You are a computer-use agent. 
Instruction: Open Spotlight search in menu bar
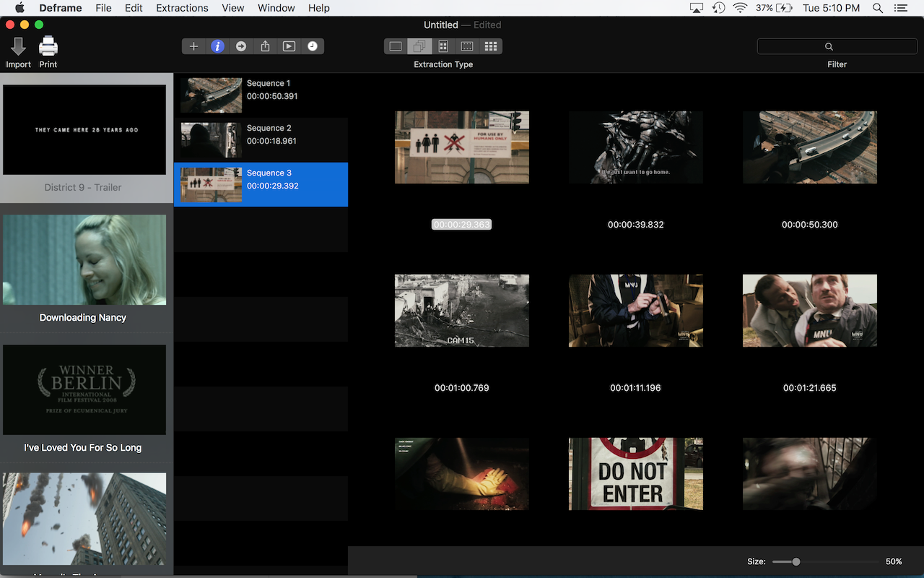coord(878,8)
